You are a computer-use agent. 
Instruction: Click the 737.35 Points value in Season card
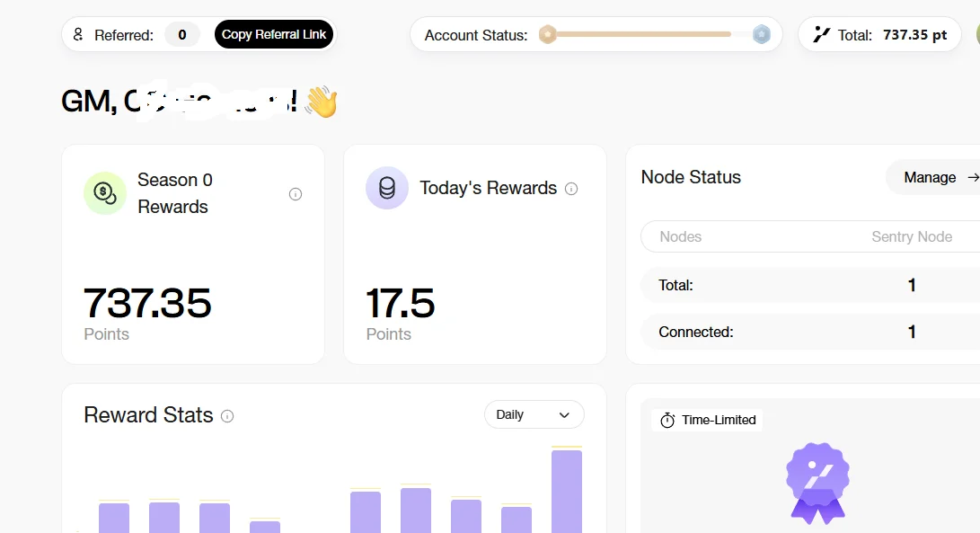pyautogui.click(x=147, y=304)
